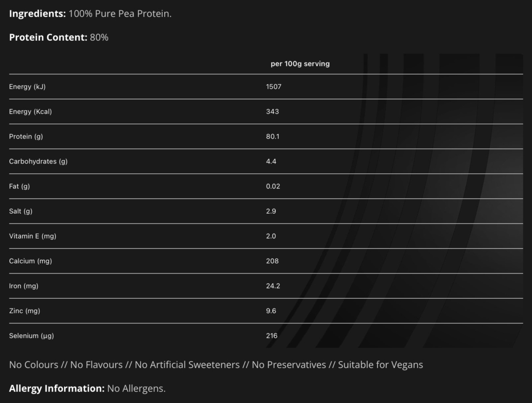The width and height of the screenshot is (532, 403).
Task: Click the 24.2 iron value
Action: point(273,286)
